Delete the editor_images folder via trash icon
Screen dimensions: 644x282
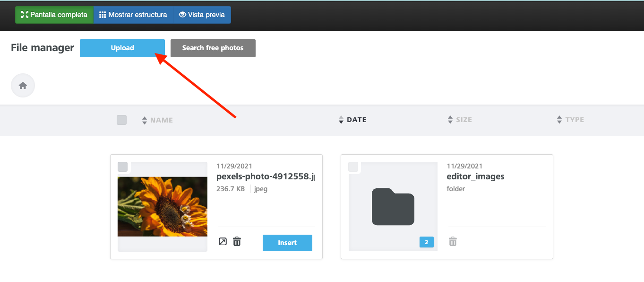(x=453, y=242)
